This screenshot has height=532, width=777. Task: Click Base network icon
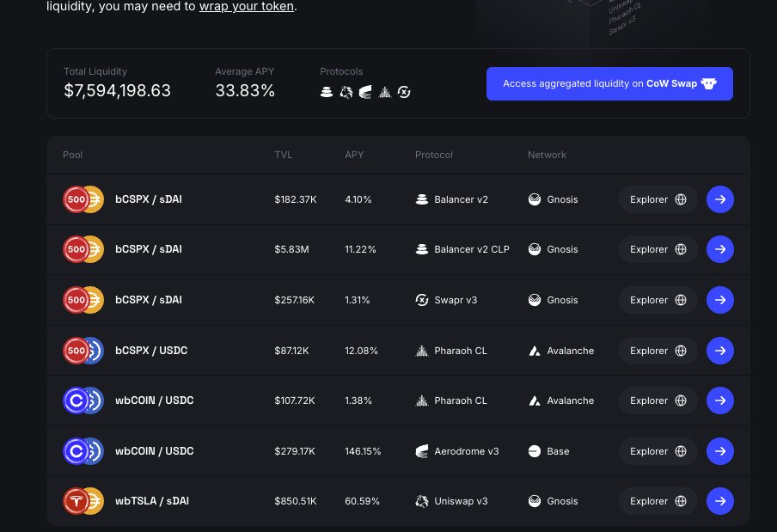click(x=535, y=451)
